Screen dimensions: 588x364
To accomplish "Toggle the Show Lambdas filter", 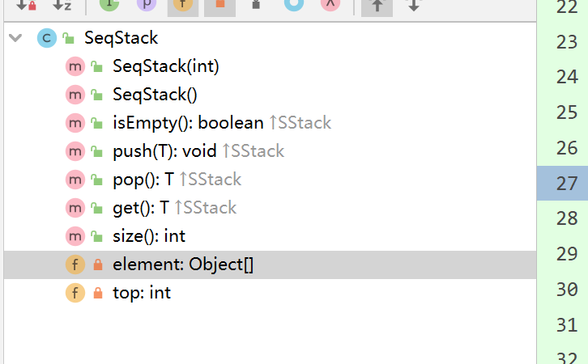I will (x=330, y=5).
